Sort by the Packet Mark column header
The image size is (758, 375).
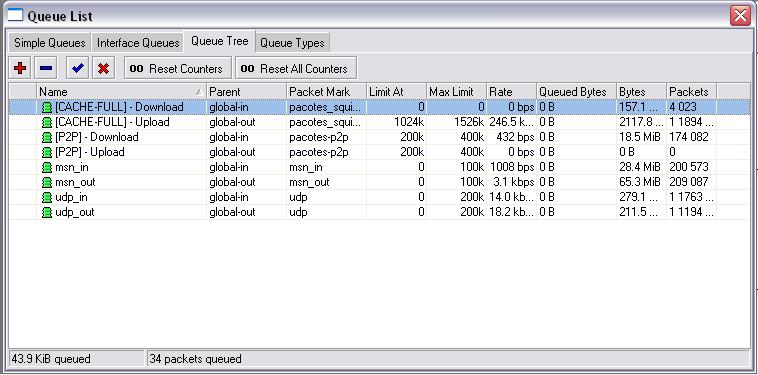[326, 91]
